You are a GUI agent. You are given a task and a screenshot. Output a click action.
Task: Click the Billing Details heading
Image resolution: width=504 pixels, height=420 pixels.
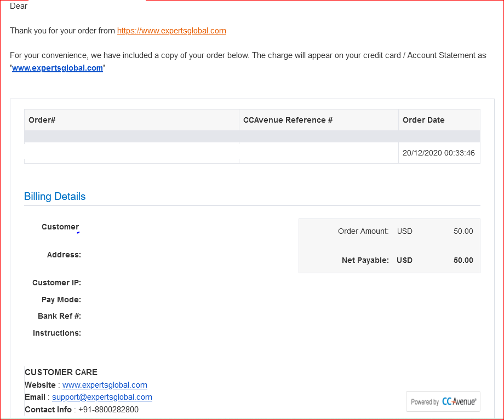[x=55, y=197]
